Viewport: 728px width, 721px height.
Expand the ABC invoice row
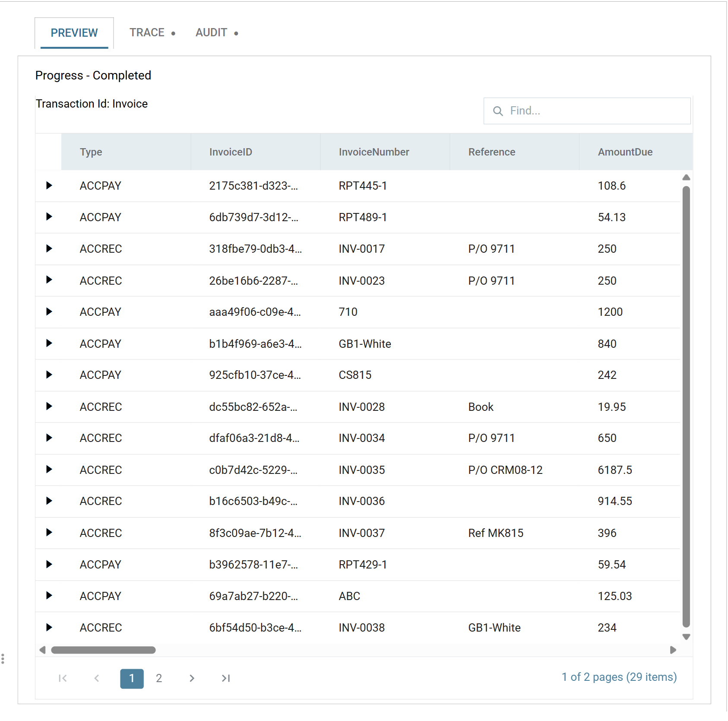pyautogui.click(x=49, y=596)
